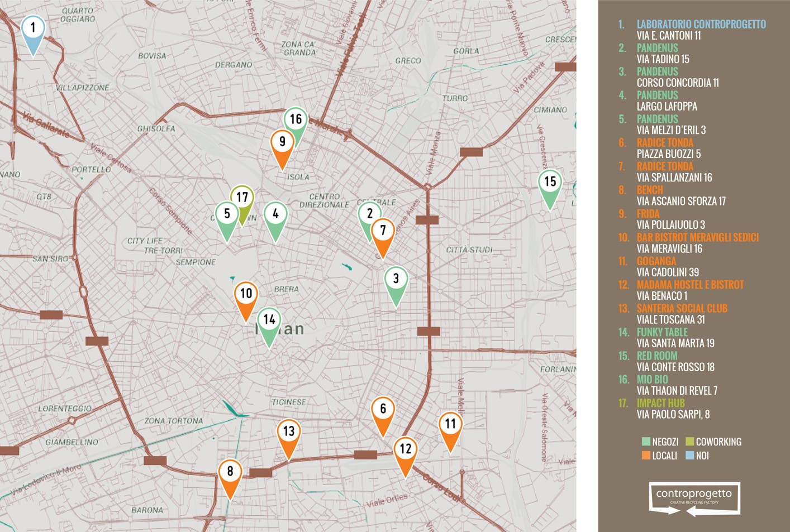Click the orange Locali legend swatch

pyautogui.click(x=646, y=456)
